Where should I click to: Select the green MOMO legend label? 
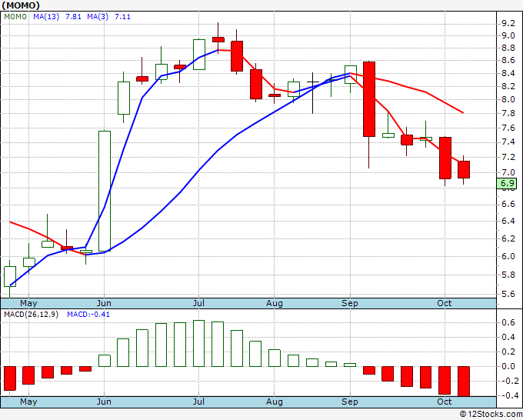pyautogui.click(x=15, y=17)
